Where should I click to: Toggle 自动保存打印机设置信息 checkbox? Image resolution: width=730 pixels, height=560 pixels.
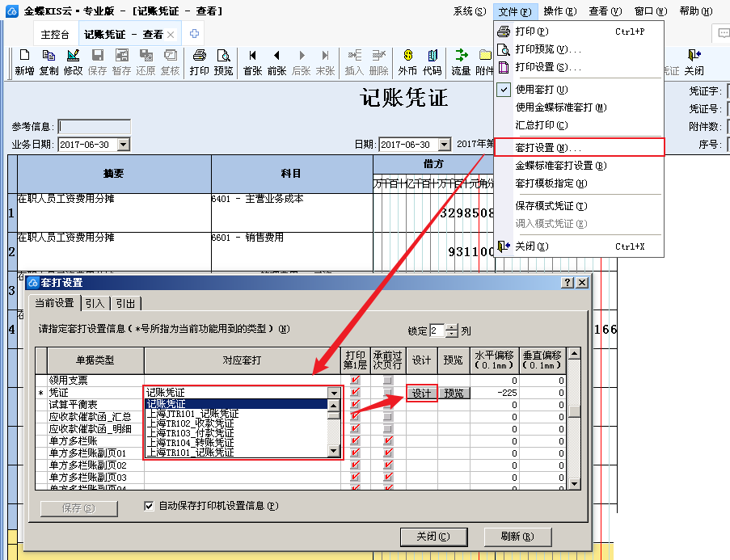[149, 507]
